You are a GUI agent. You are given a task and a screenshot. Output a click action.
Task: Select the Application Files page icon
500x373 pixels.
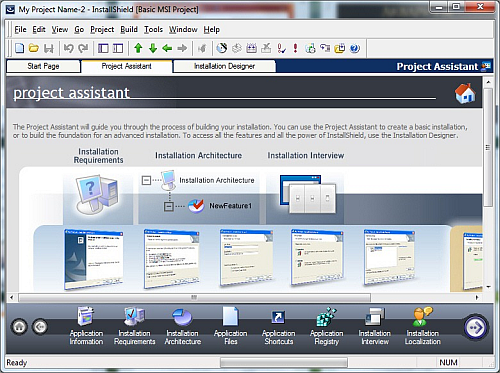(x=230, y=316)
